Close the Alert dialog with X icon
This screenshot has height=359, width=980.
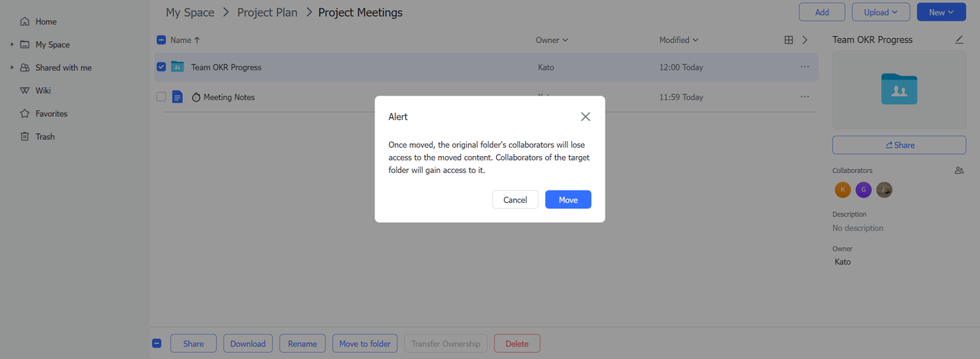(585, 116)
